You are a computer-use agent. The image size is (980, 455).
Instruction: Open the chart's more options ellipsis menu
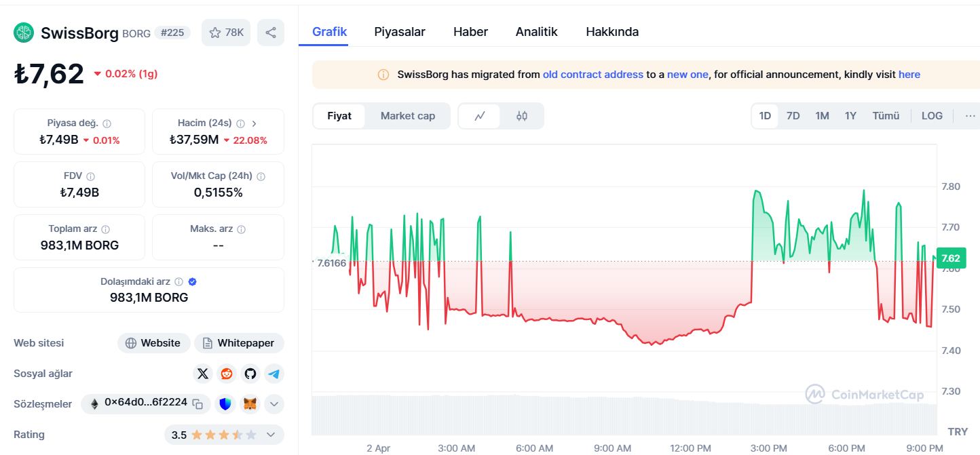click(x=970, y=116)
